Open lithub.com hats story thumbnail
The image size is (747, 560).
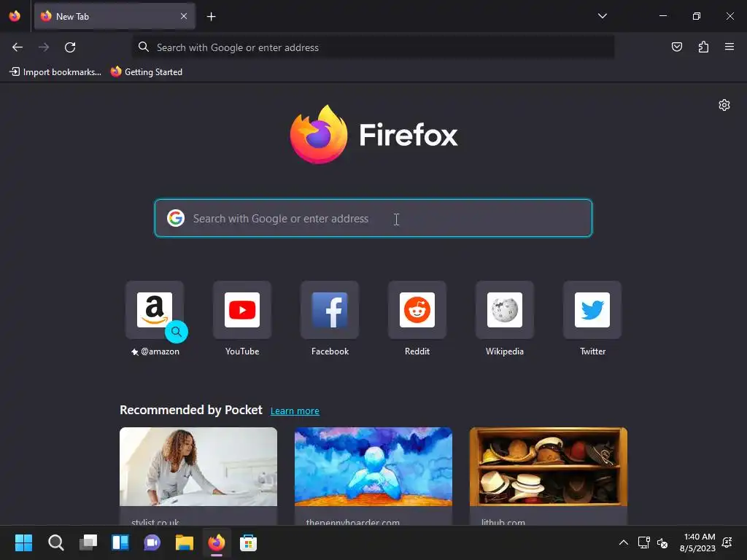point(549,467)
